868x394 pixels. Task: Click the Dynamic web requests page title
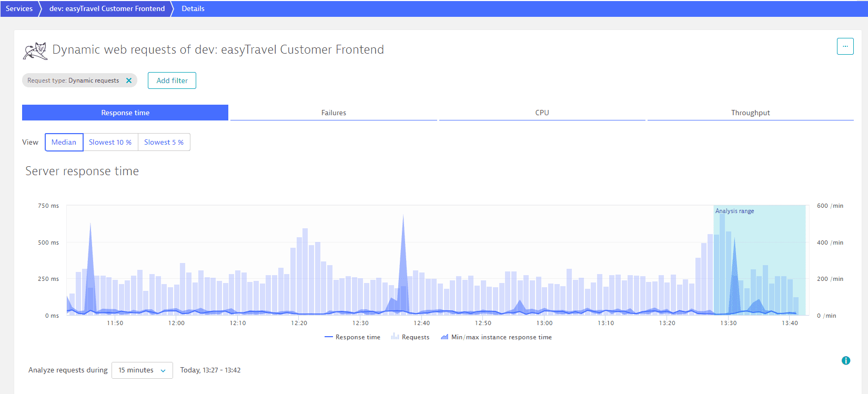click(x=218, y=49)
